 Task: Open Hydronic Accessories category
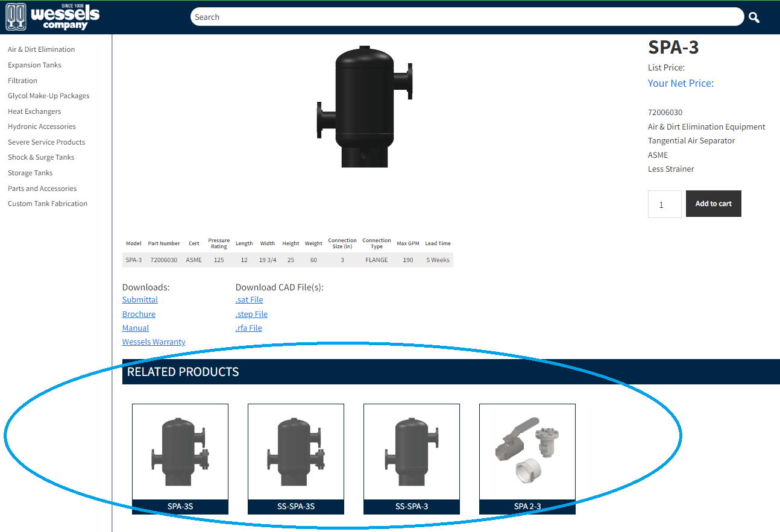point(42,127)
